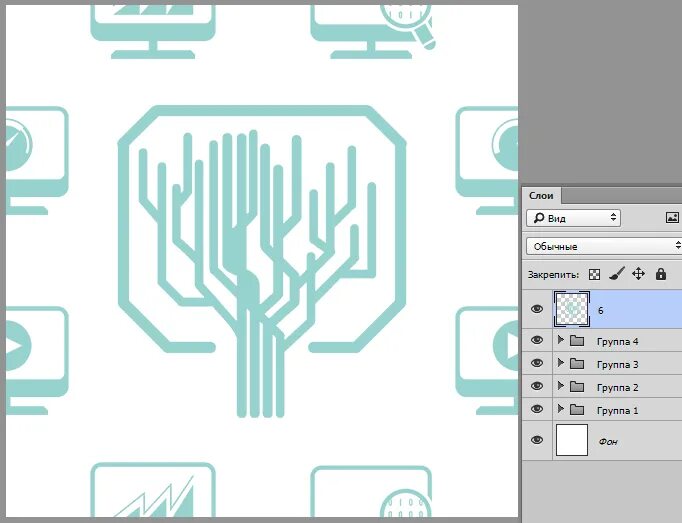The image size is (682, 523).
Task: Hide Группа 2 with eye icon
Action: click(537, 386)
